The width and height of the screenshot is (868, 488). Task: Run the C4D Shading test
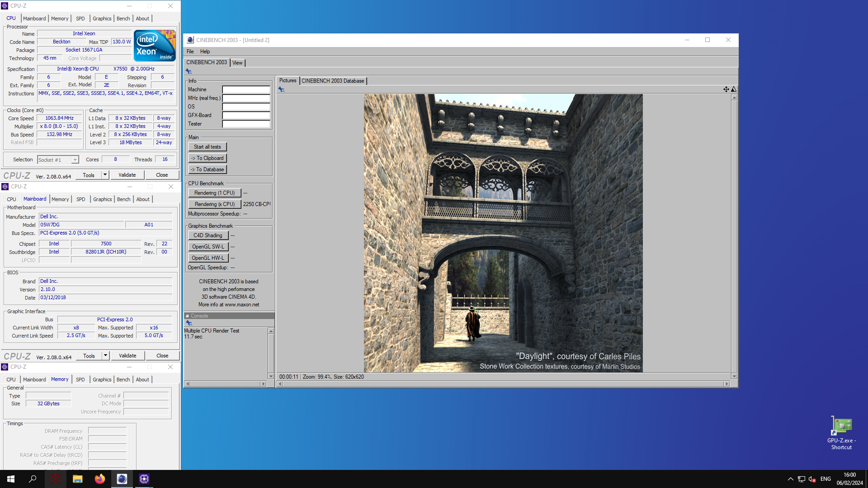tap(208, 235)
